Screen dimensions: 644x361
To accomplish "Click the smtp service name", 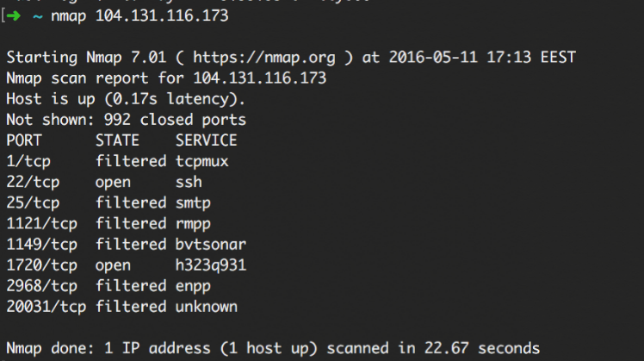I will (193, 202).
